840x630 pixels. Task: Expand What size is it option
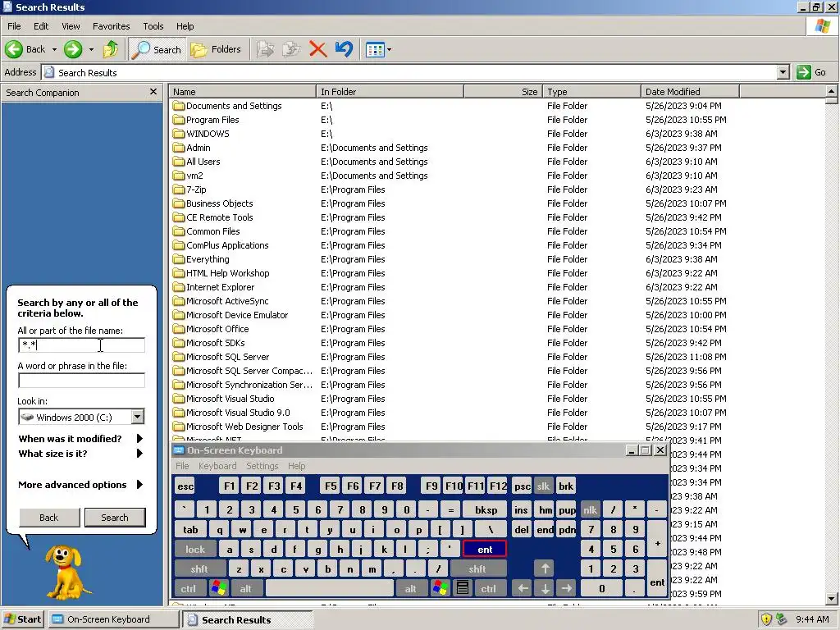(80, 454)
